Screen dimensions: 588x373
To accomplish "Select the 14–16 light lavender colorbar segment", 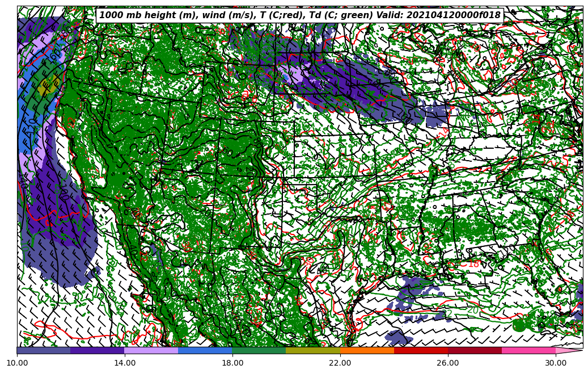I will pyautogui.click(x=151, y=350).
